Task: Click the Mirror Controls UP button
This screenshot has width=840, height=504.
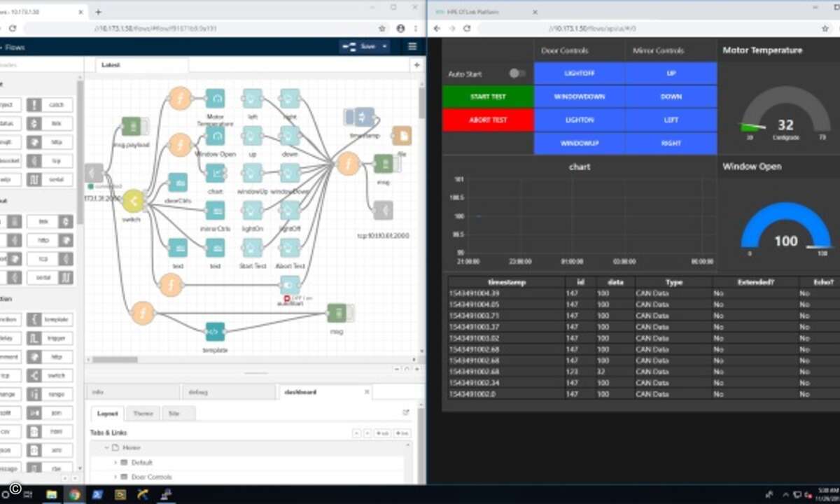Action: [671, 73]
